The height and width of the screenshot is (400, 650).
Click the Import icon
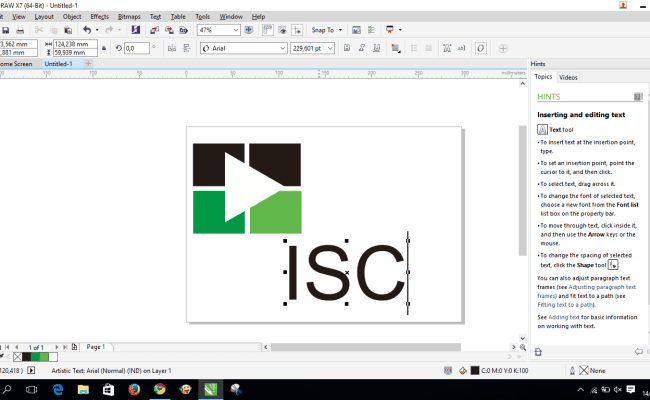pos(154,30)
